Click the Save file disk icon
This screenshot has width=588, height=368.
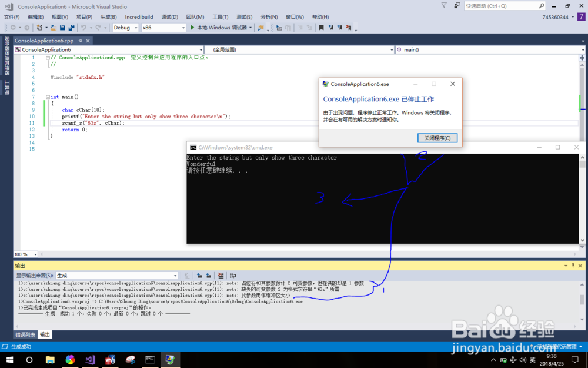62,28
